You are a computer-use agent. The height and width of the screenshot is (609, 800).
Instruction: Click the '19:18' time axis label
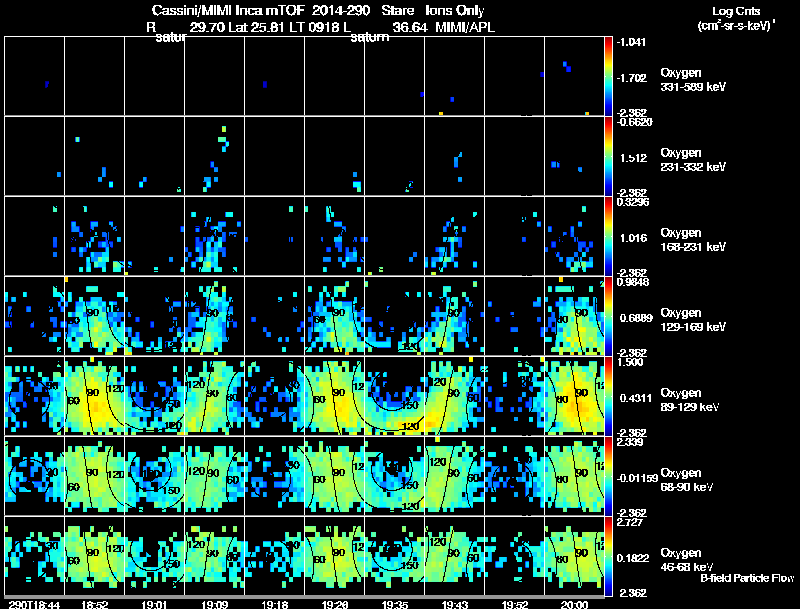click(x=274, y=604)
